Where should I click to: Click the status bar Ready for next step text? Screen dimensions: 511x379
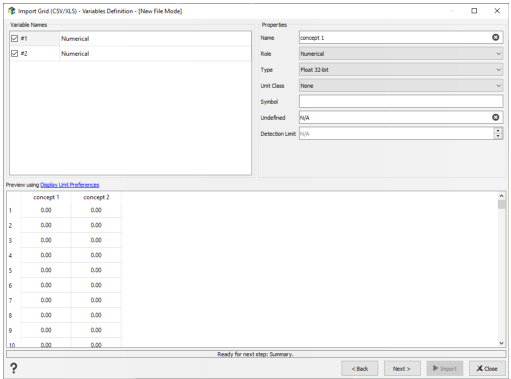(255, 354)
